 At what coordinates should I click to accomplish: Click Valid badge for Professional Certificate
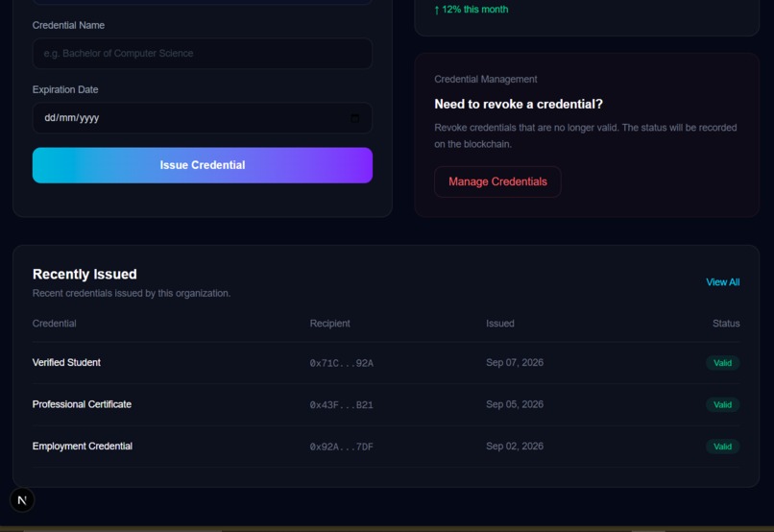(723, 404)
